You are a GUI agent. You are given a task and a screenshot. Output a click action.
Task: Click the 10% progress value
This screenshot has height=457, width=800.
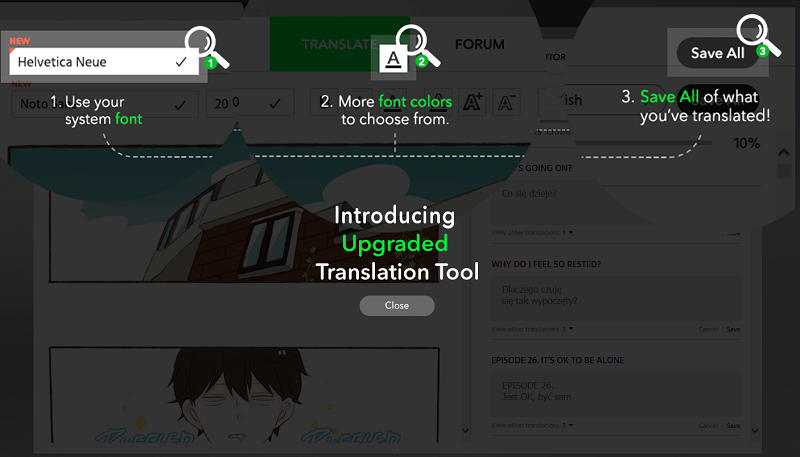pyautogui.click(x=747, y=143)
